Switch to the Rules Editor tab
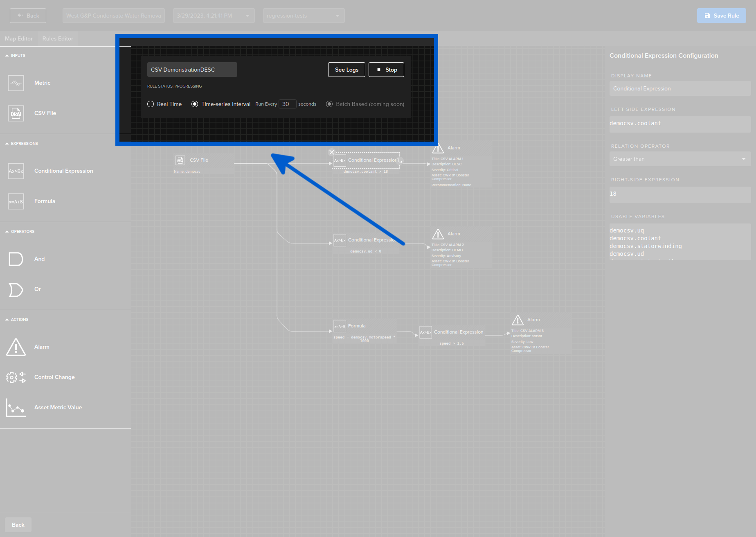 57,38
